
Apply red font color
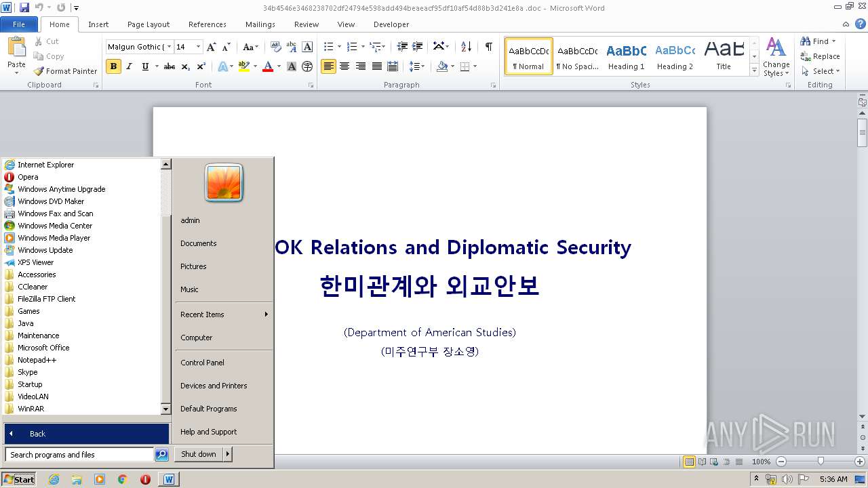click(x=268, y=66)
